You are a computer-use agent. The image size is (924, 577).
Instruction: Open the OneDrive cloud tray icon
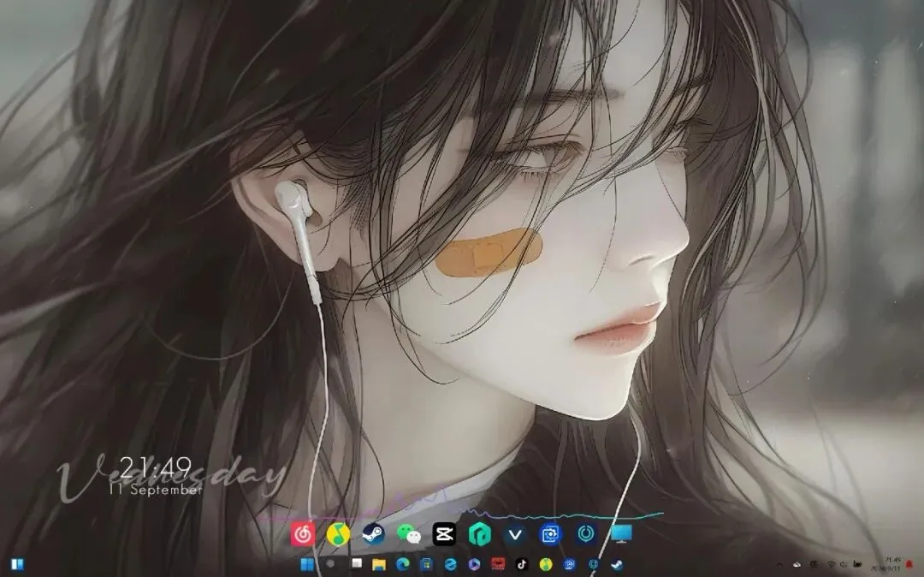pyautogui.click(x=797, y=565)
